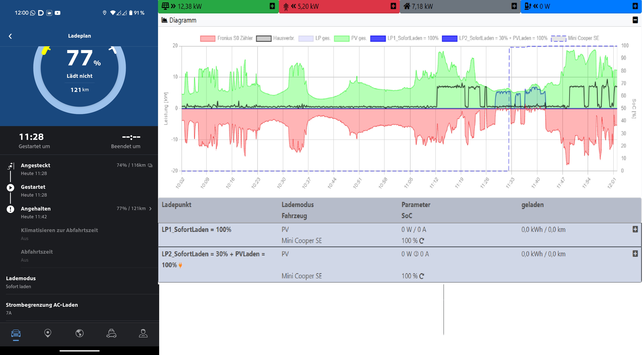
Task: Open the vehicle tab in bottom navigation
Action: pos(16,333)
